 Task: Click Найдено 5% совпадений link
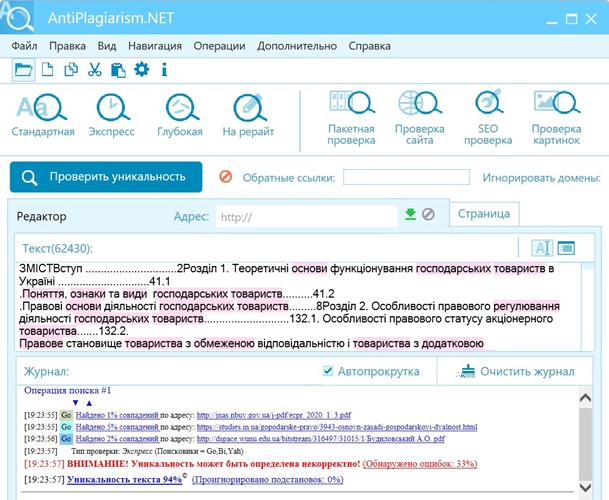(117, 427)
